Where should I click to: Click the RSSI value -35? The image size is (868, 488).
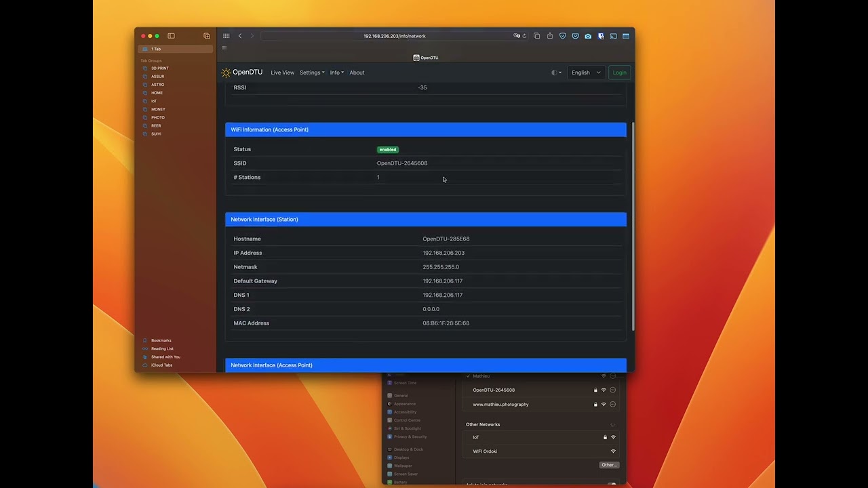click(422, 87)
